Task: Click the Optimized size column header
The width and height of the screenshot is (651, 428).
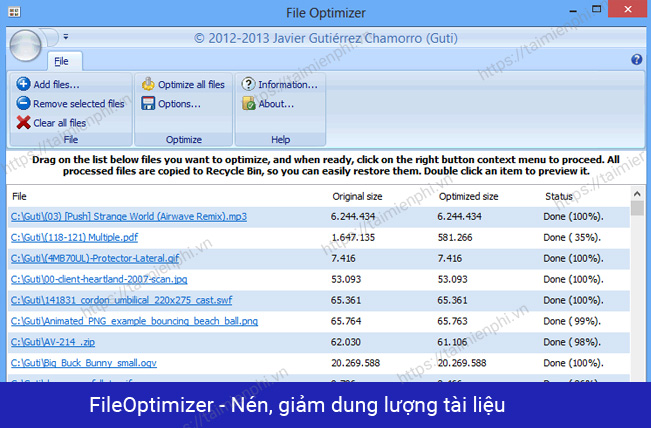Action: tap(468, 196)
